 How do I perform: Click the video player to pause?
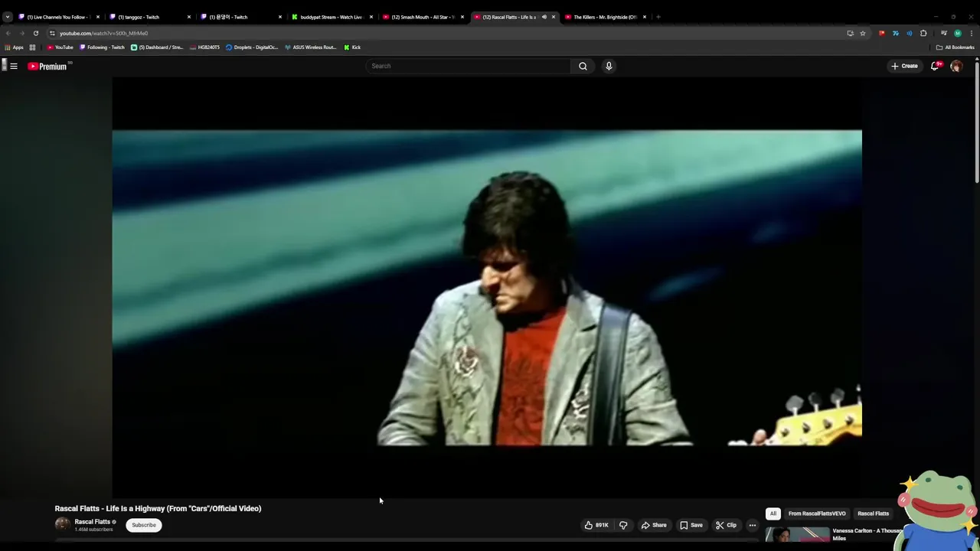487,288
